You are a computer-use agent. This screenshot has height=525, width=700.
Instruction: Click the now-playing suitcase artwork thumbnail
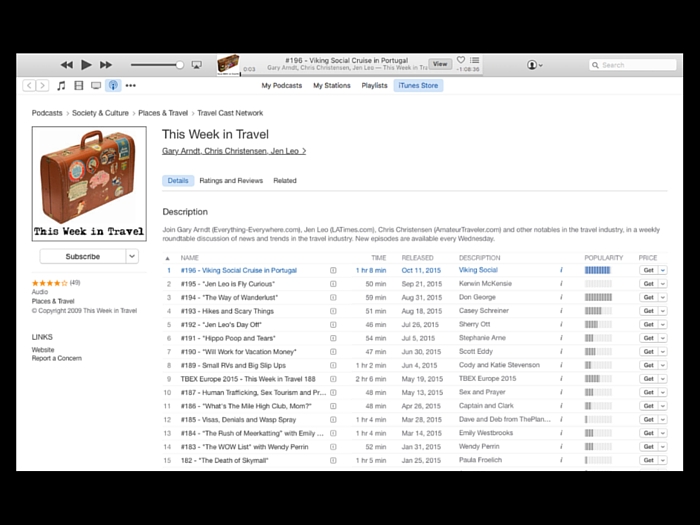tap(228, 65)
